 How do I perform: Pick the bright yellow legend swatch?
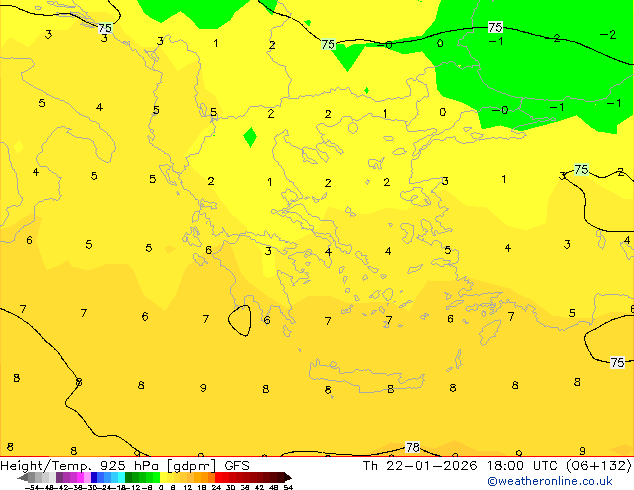163,478
